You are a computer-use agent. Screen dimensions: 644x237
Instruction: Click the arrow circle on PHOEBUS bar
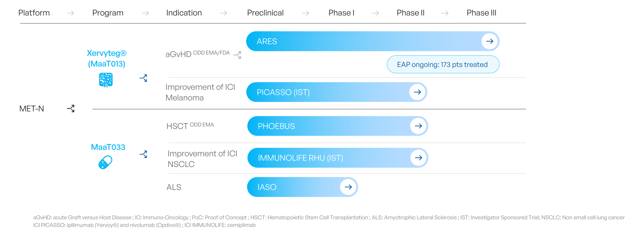418,126
